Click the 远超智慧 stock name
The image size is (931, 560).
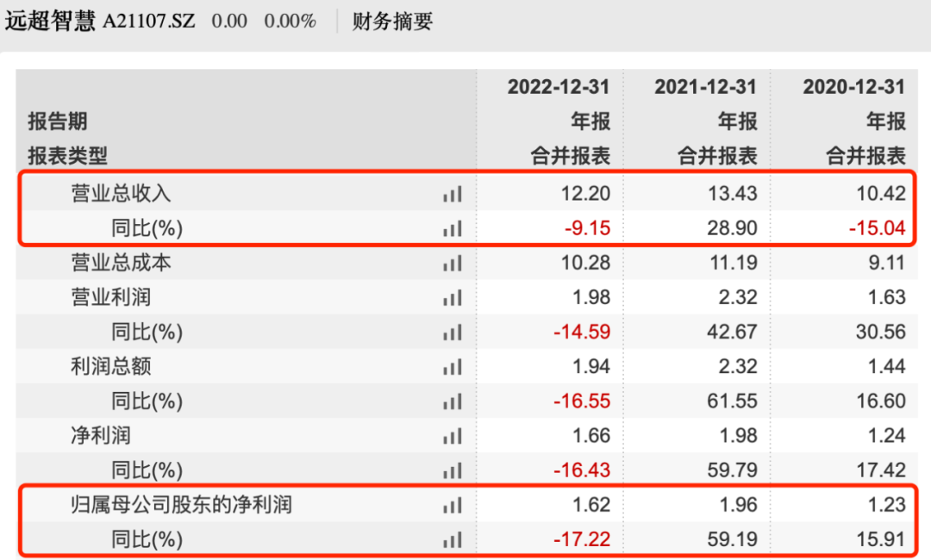tap(50, 22)
